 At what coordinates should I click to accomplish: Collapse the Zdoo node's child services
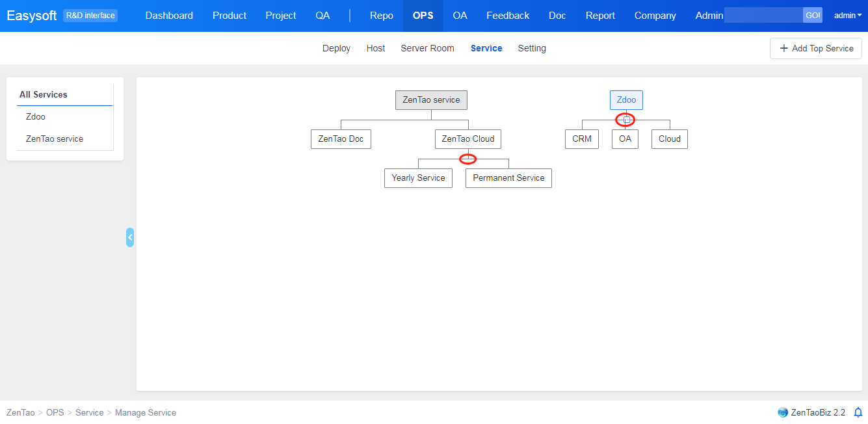point(626,120)
